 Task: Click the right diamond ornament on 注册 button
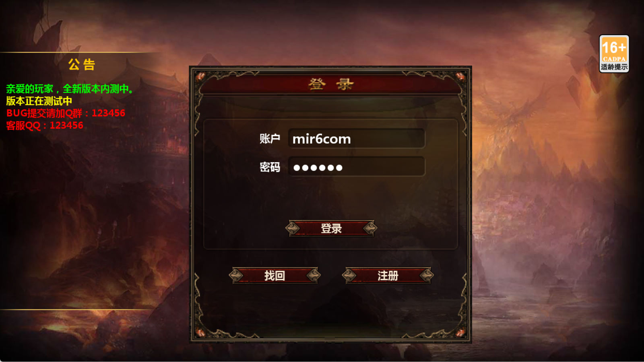click(427, 276)
